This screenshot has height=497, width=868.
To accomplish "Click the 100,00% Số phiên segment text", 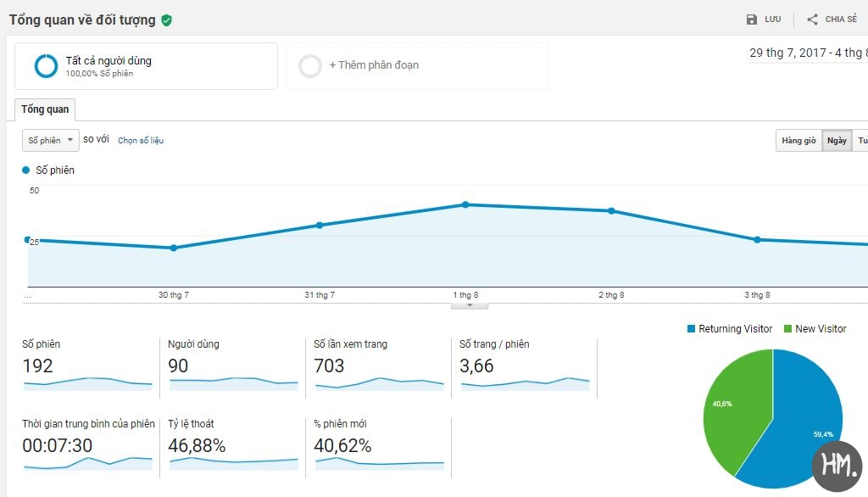I will 99,74.
